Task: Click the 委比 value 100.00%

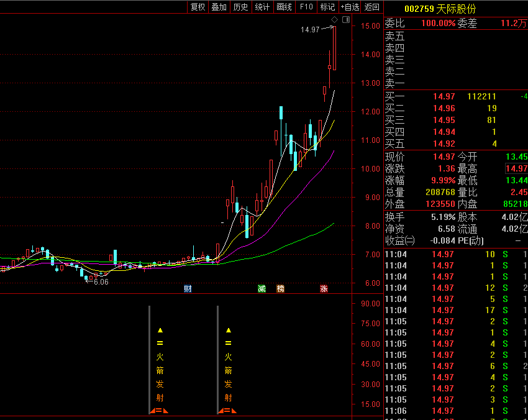Action: (x=438, y=23)
